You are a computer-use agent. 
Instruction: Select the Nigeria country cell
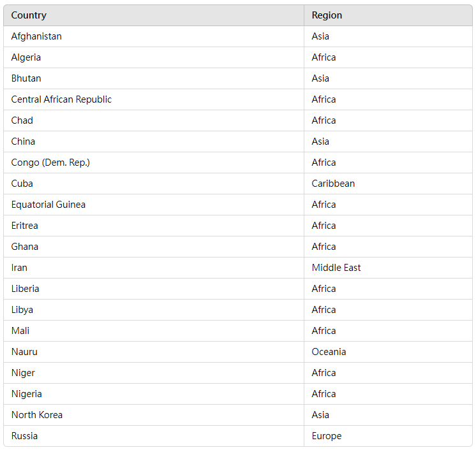point(27,394)
